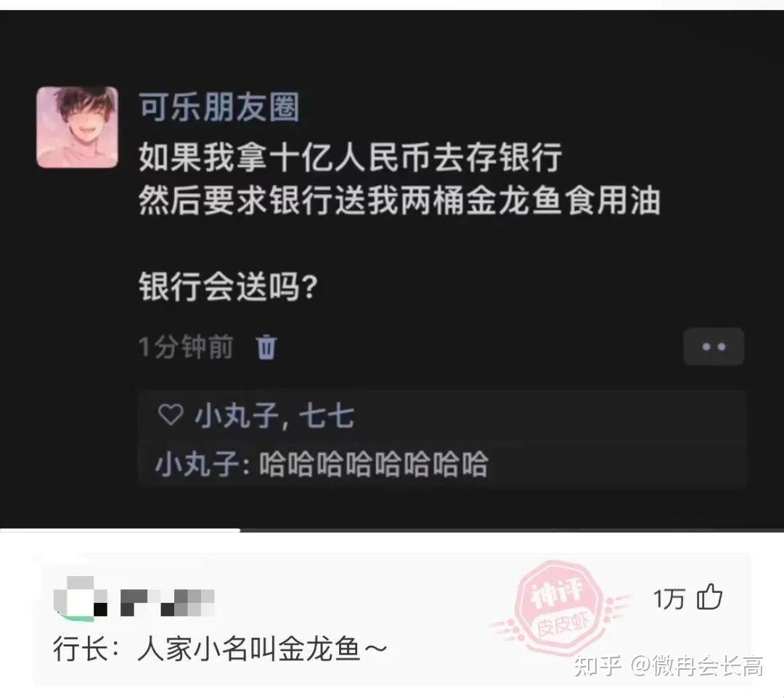Reply to the 哈哈哈哈哈哈哈哈 comment
The width and height of the screenshot is (784, 698).
(374, 464)
